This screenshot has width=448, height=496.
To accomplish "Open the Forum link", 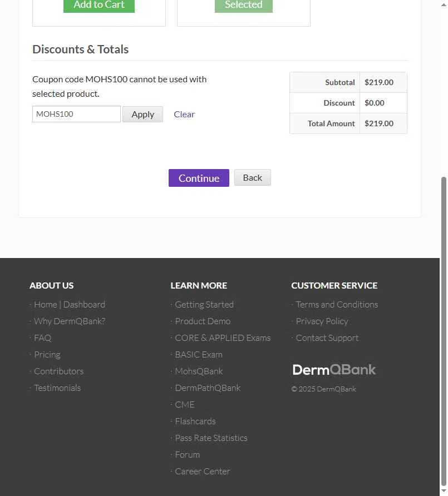I will [188, 454].
